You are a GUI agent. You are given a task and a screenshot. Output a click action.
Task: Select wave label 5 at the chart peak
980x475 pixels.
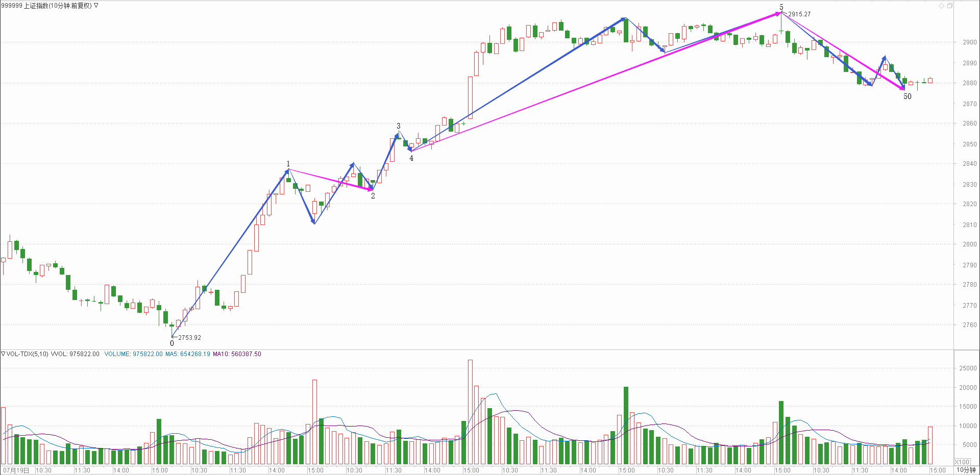click(781, 7)
